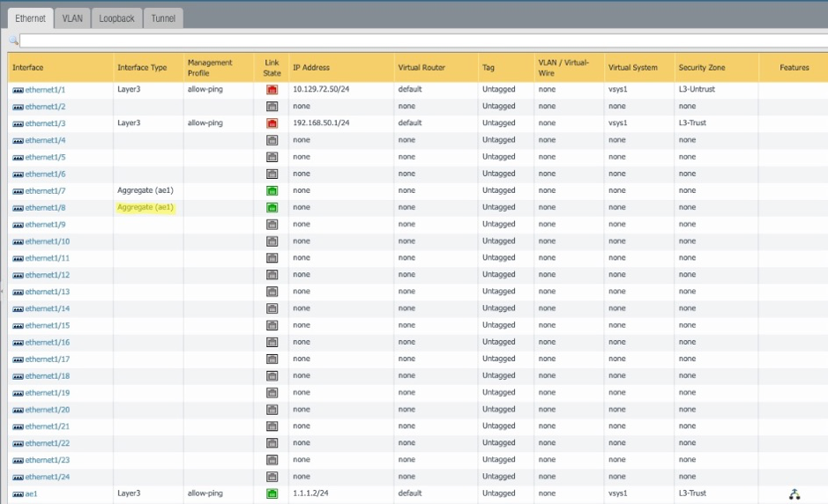Click the gray link state icon for ethernet1/2

click(272, 107)
